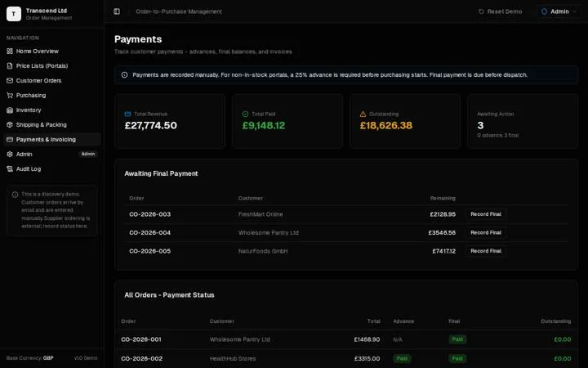Record final payment for CO-2026-004
Image resolution: width=588 pixels, height=368 pixels.
(486, 232)
